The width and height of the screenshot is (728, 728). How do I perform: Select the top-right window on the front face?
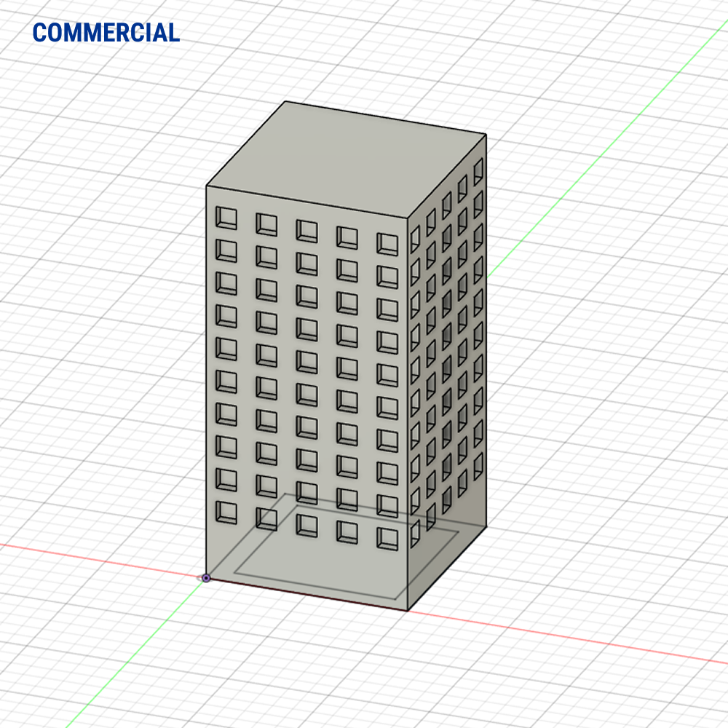click(x=387, y=244)
